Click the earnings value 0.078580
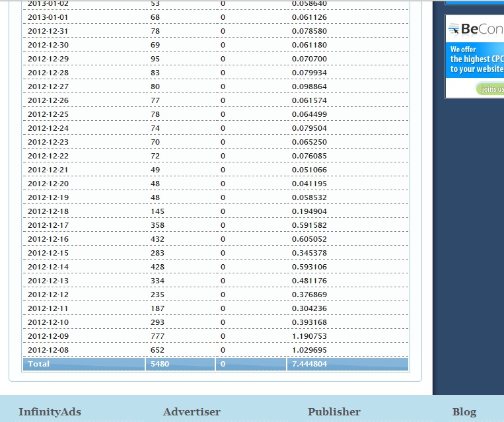This screenshot has height=422, width=504. [309, 31]
